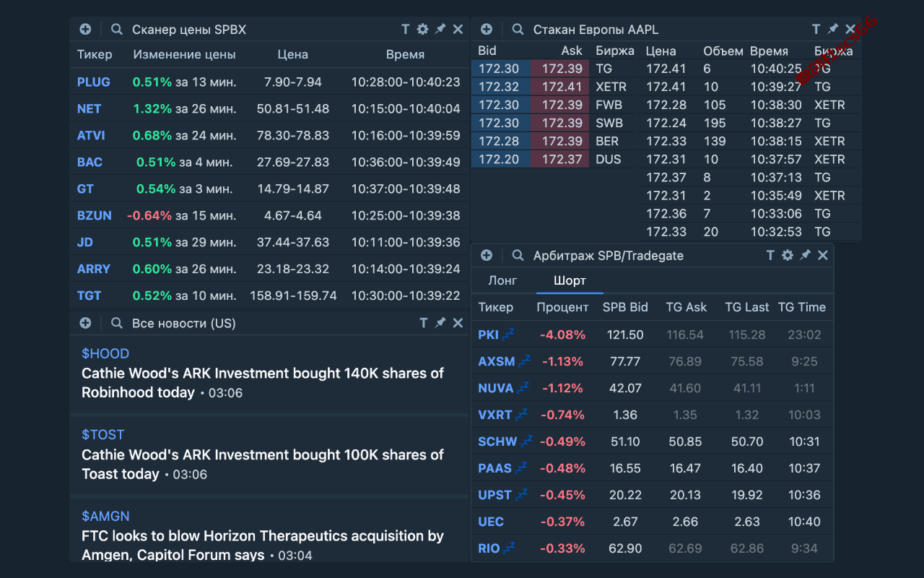Click the XETR bid 172.32 cell
Viewport: 924px width, 578px height.
pyautogui.click(x=500, y=87)
